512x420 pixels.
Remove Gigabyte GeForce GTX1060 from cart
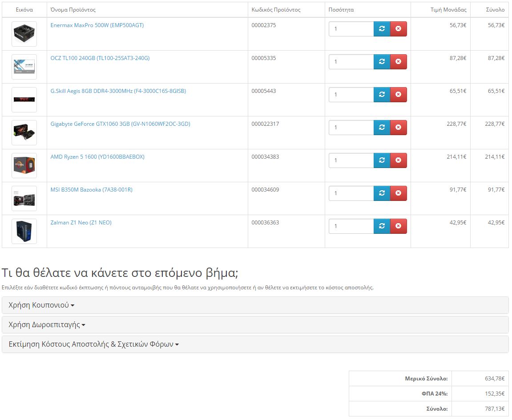click(x=399, y=128)
